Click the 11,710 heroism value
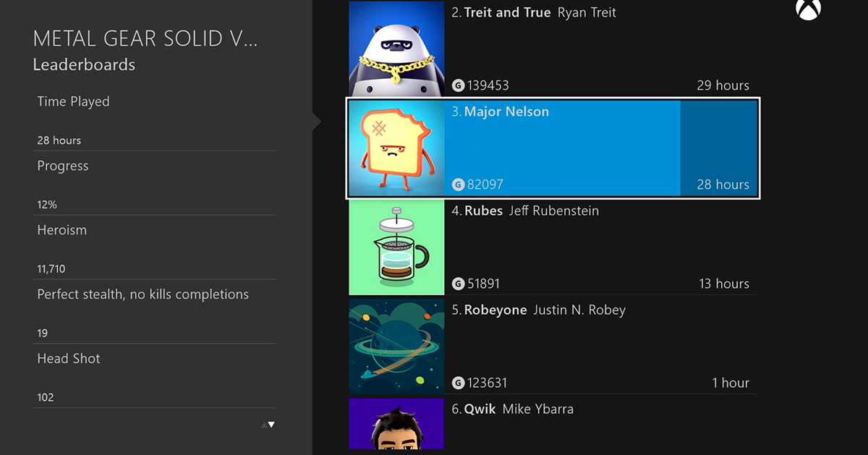This screenshot has height=455, width=868. pyautogui.click(x=51, y=269)
